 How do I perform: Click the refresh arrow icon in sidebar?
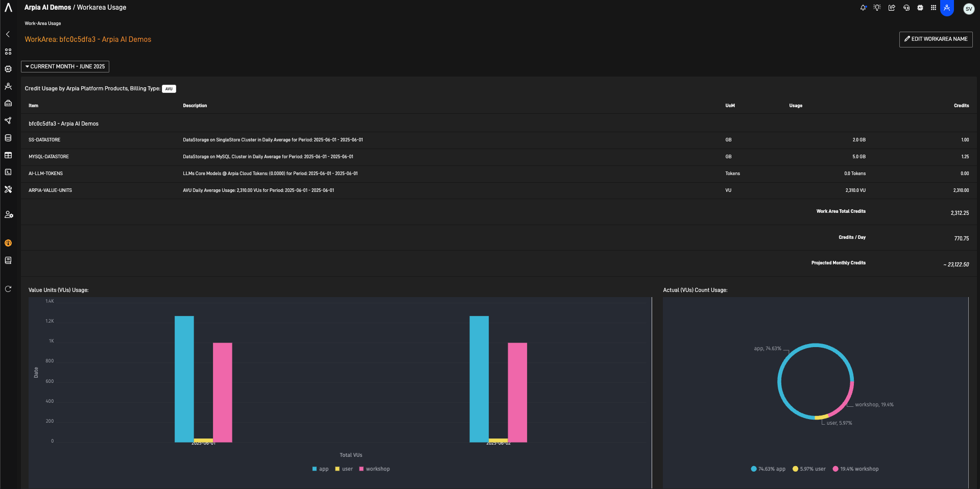click(8, 289)
